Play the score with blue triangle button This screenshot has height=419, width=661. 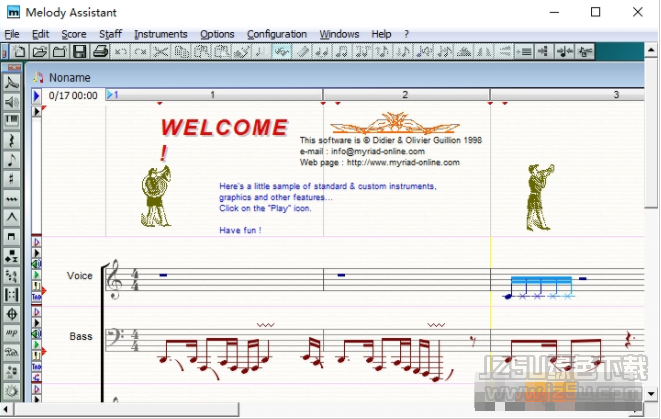click(36, 96)
